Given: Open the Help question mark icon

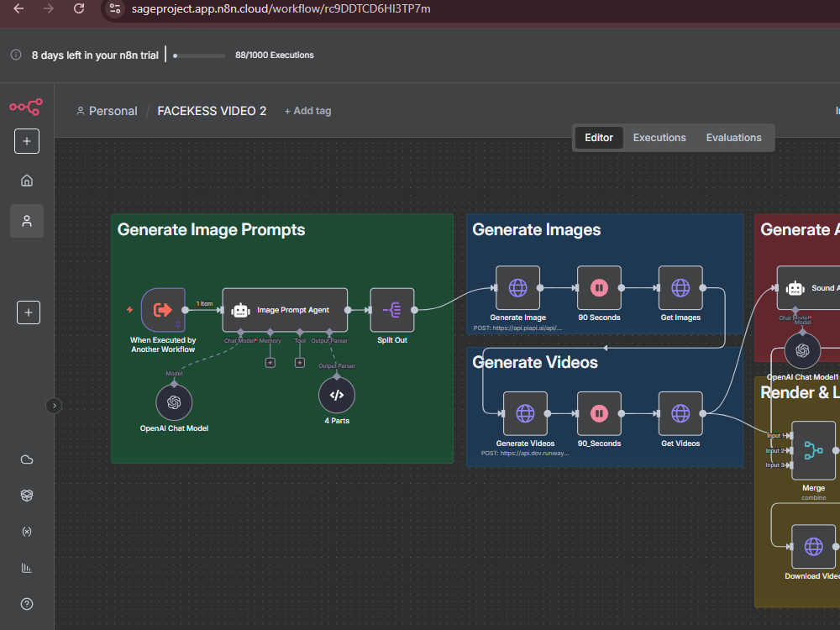Looking at the screenshot, I should (x=27, y=604).
